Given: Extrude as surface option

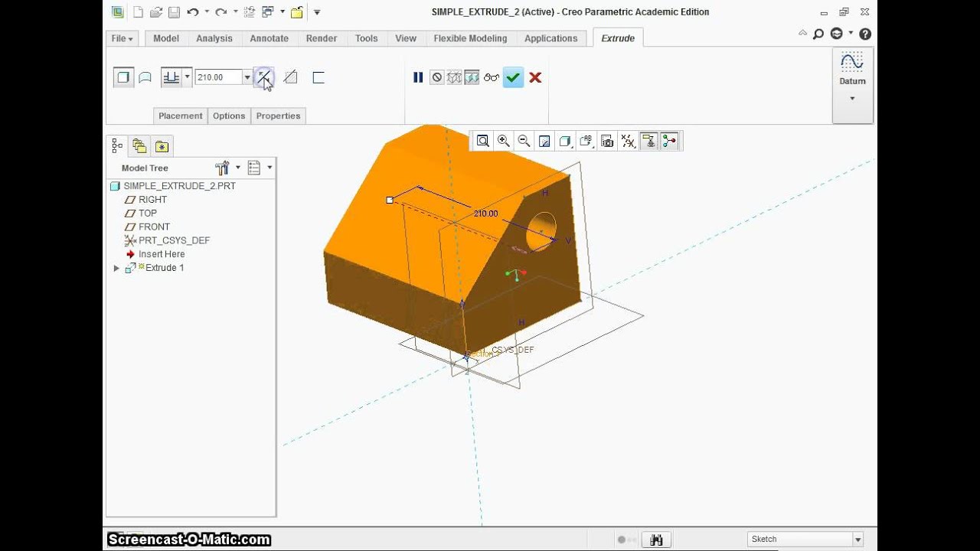Looking at the screenshot, I should click(x=145, y=77).
